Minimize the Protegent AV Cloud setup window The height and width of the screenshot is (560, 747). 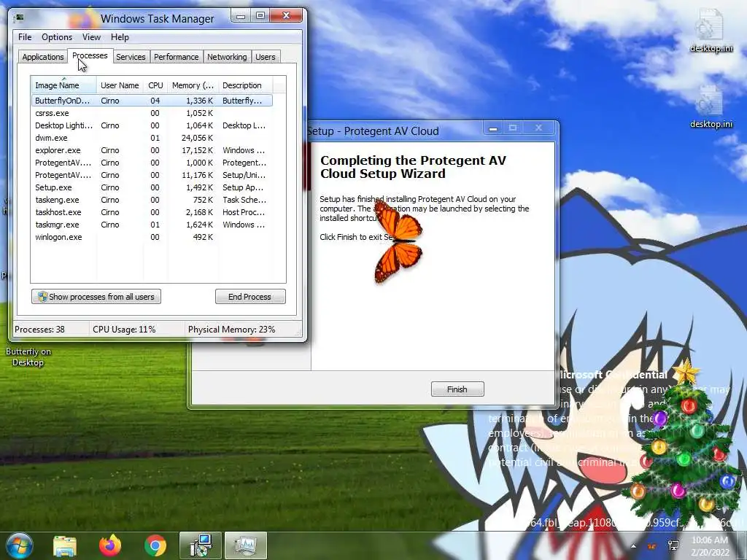click(493, 128)
